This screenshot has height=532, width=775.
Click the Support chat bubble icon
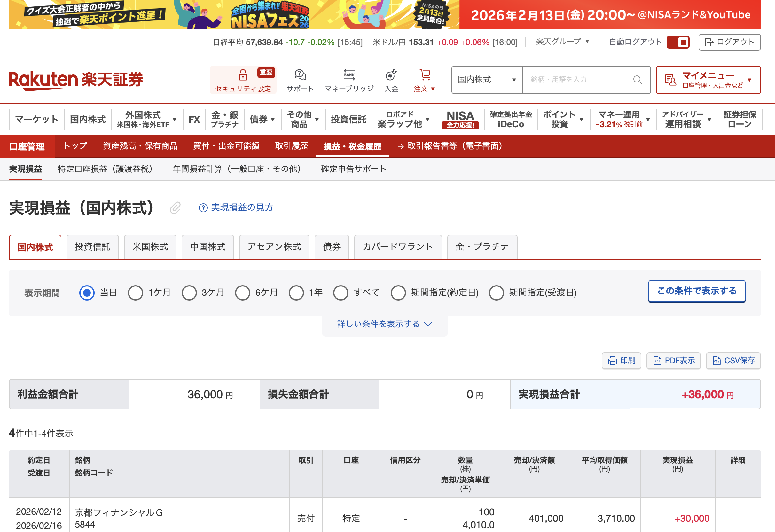pyautogui.click(x=300, y=75)
